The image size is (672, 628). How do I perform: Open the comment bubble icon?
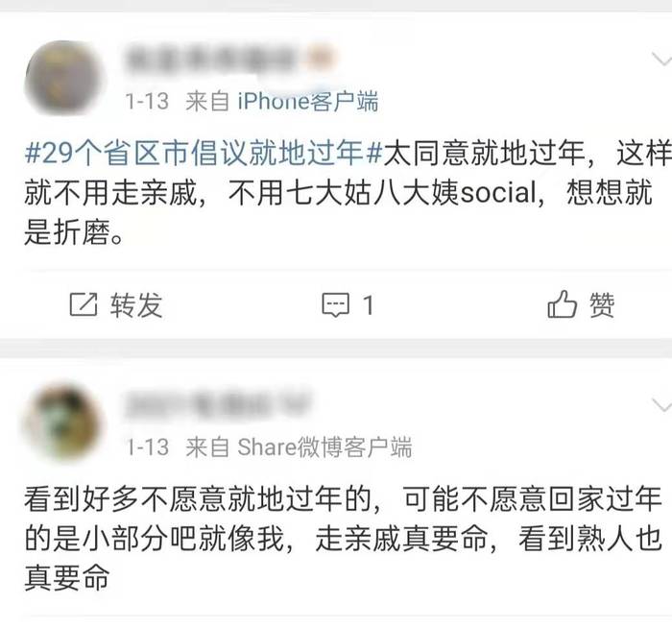pyautogui.click(x=336, y=304)
